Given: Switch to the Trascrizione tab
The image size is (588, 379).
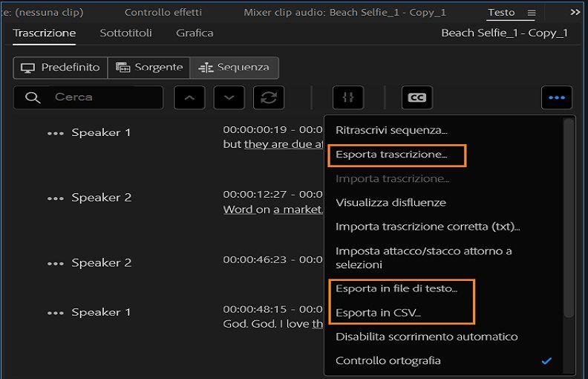Looking at the screenshot, I should click(45, 33).
